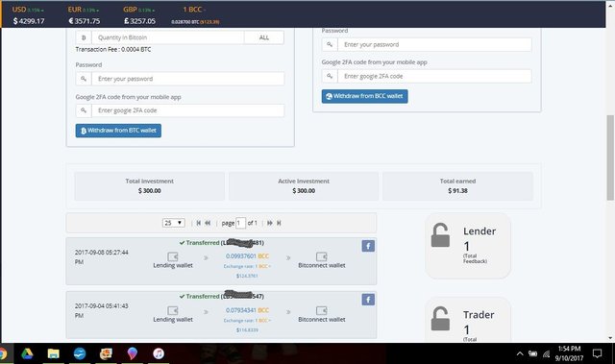This screenshot has height=364, width=615.
Task: Click the Lender unlocked padlock icon
Action: pyautogui.click(x=440, y=235)
